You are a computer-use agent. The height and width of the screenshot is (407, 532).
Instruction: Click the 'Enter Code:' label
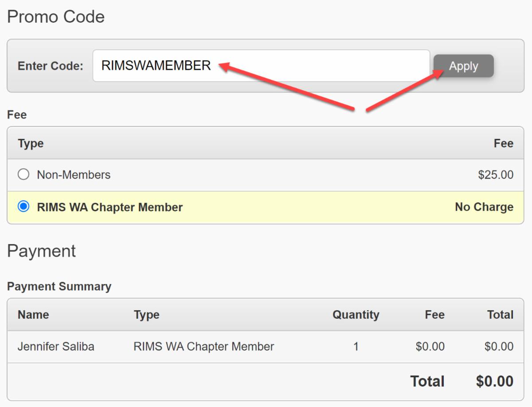click(51, 66)
